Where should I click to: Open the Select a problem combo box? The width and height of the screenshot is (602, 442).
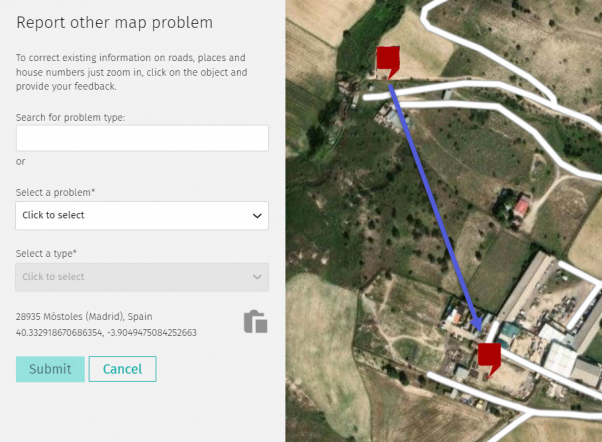coord(142,215)
